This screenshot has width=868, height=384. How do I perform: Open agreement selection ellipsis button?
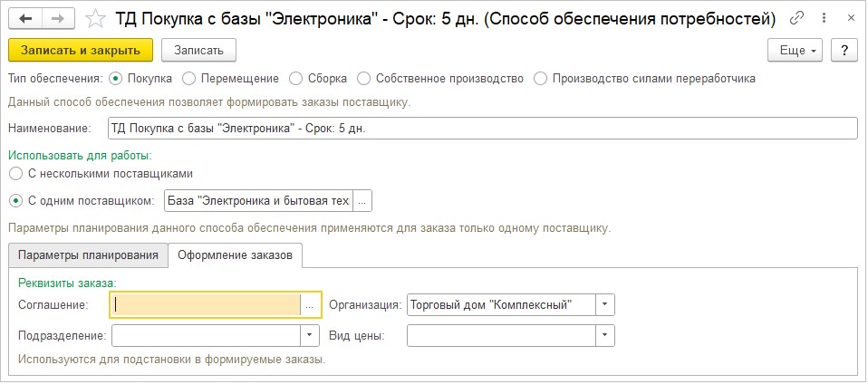[x=310, y=305]
